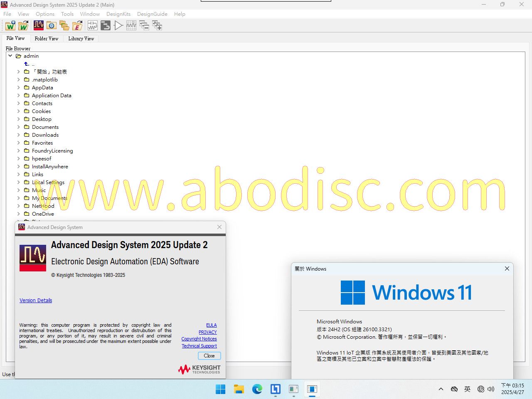Click the amplifier triangle symbol icon
Image resolution: width=532 pixels, height=399 pixels.
pyautogui.click(x=118, y=26)
